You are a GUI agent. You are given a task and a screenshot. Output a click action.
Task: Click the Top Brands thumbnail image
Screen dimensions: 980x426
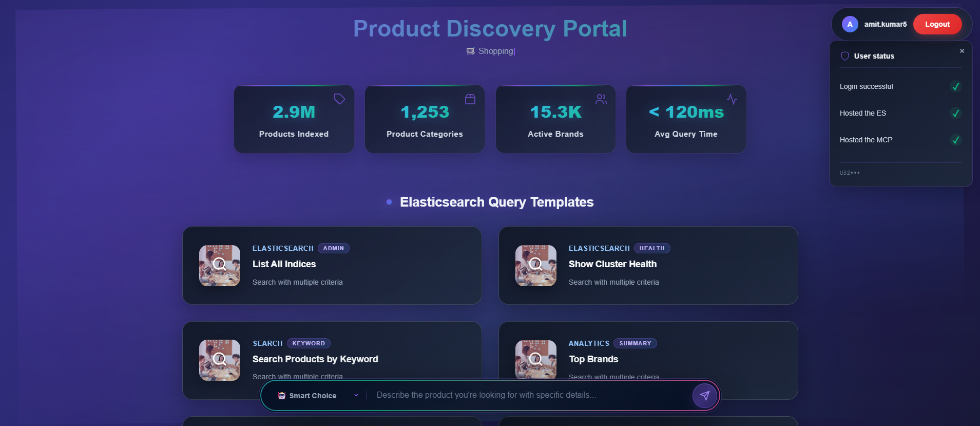(x=536, y=360)
